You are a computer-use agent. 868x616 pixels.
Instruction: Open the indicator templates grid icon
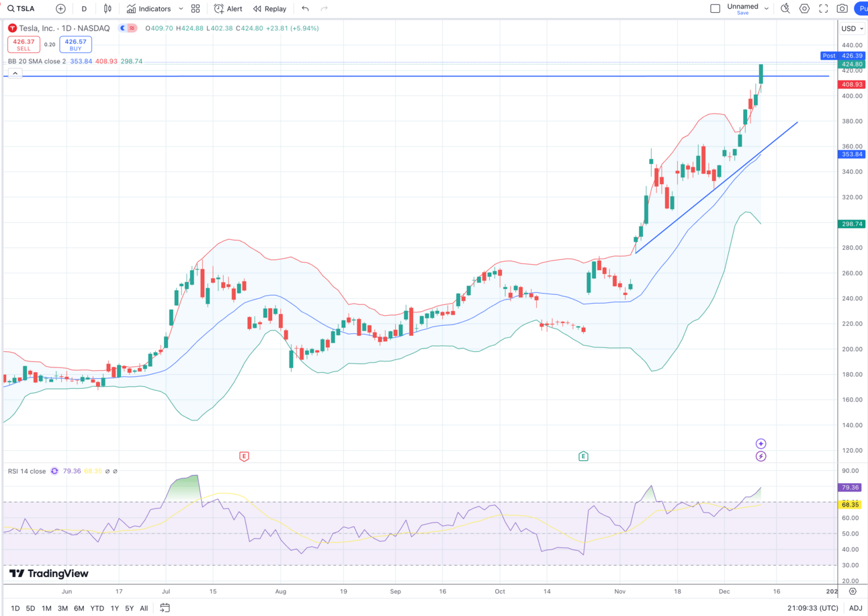[196, 9]
